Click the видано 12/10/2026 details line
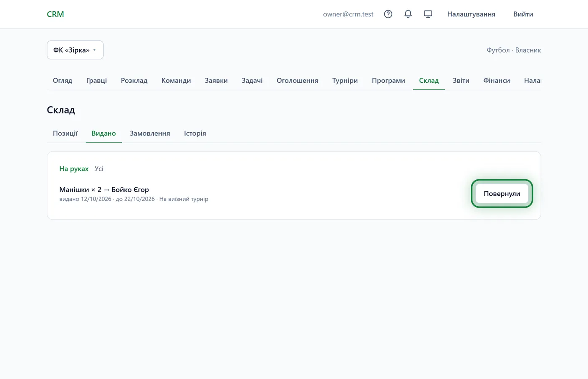Screen dimensions: 588x379 134,199
